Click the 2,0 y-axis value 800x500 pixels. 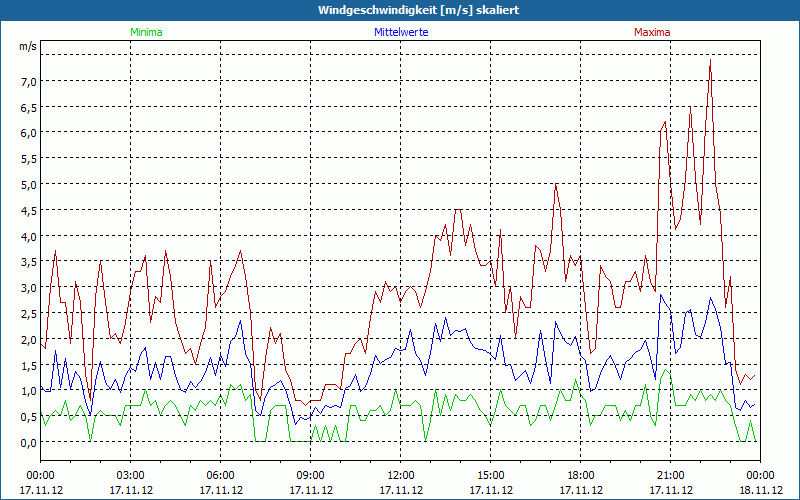pos(28,339)
